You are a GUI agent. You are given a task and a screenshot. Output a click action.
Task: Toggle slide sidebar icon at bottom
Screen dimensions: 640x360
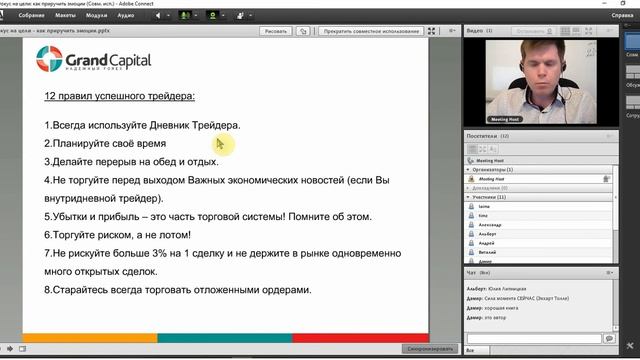point(22,349)
